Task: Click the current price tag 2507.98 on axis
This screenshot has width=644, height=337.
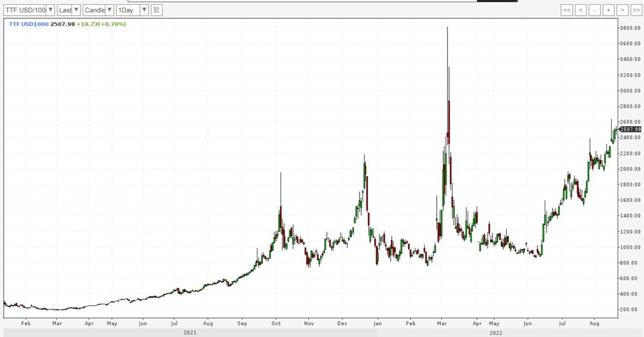Action: [630, 129]
